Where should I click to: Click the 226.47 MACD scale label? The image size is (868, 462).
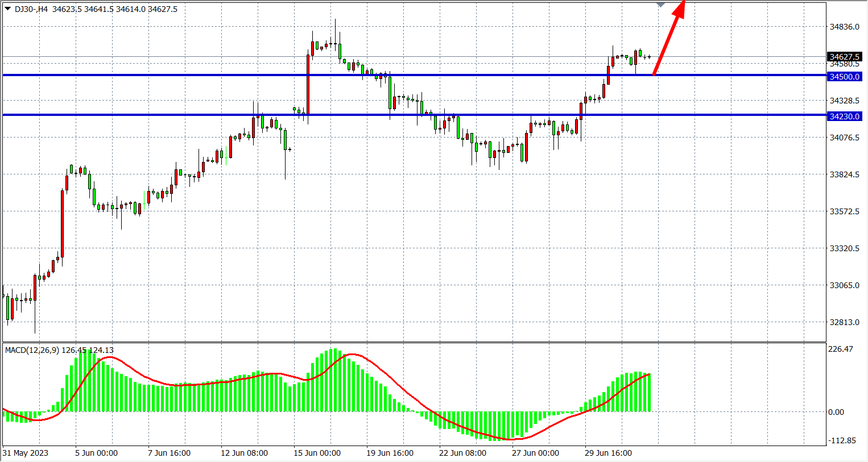[x=841, y=349]
